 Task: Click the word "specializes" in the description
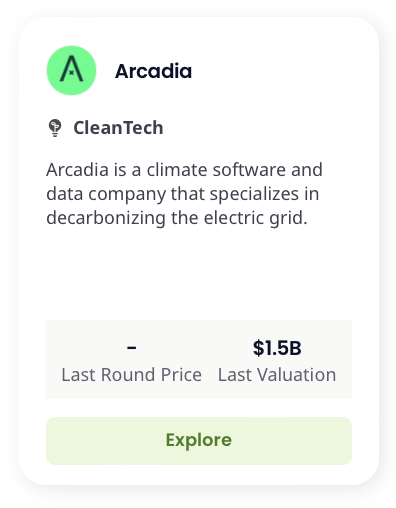[x=254, y=194]
